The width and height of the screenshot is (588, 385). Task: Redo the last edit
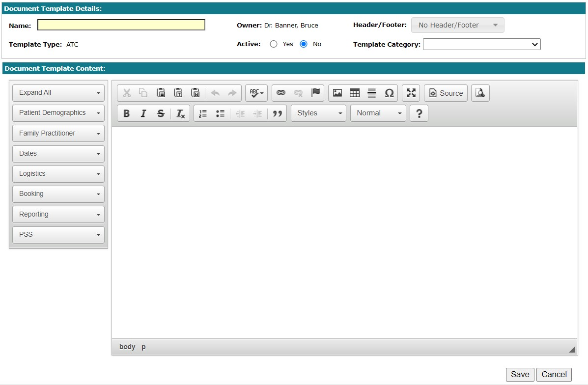pyautogui.click(x=232, y=93)
